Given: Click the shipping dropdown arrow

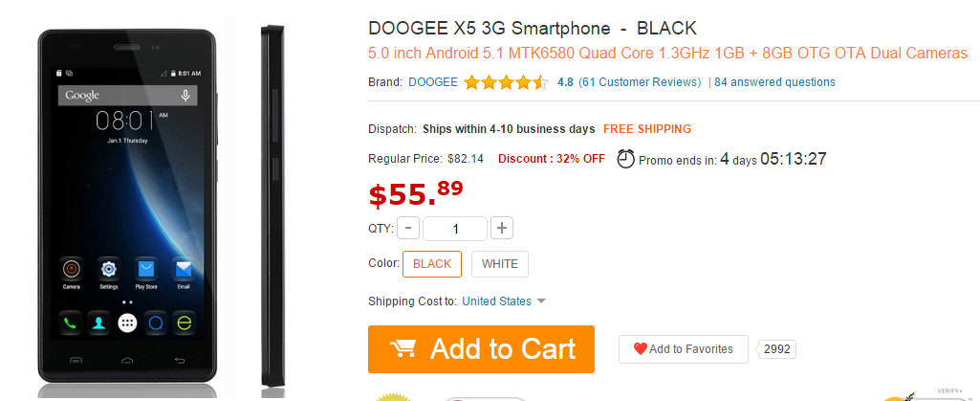Looking at the screenshot, I should 541,301.
